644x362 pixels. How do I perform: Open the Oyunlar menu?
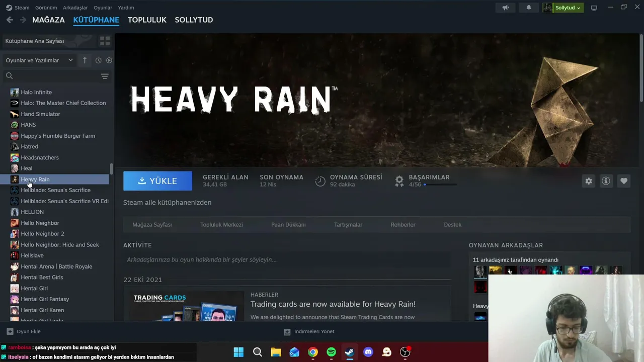click(x=103, y=8)
